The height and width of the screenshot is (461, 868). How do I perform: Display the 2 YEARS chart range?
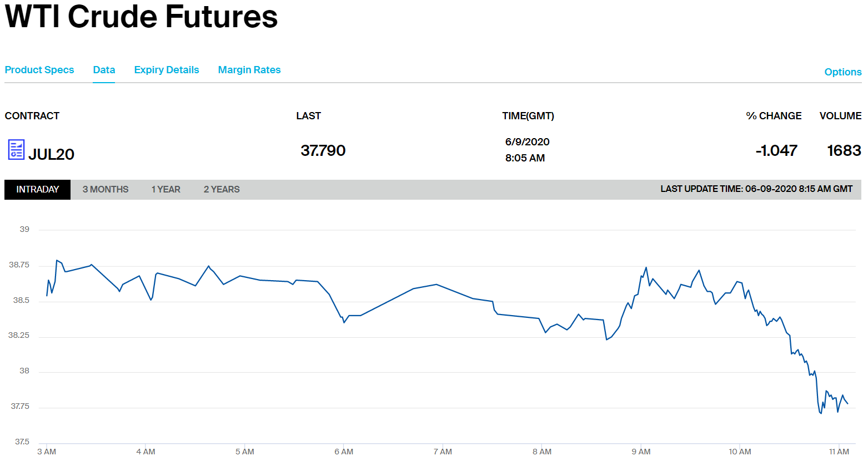click(222, 190)
